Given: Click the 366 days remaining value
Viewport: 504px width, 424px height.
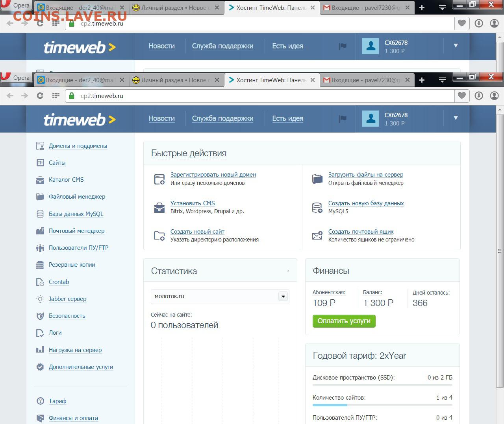Looking at the screenshot, I should [x=420, y=303].
